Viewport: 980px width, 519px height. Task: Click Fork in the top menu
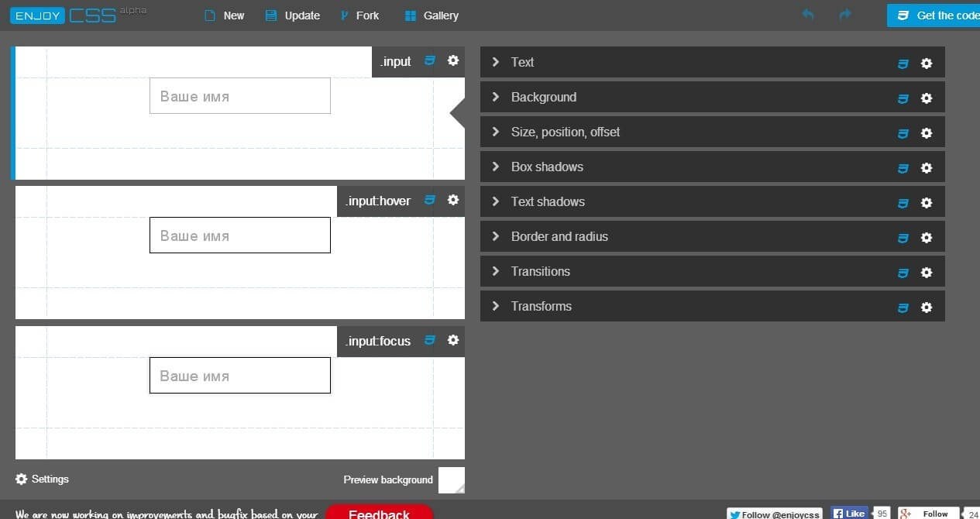click(359, 15)
